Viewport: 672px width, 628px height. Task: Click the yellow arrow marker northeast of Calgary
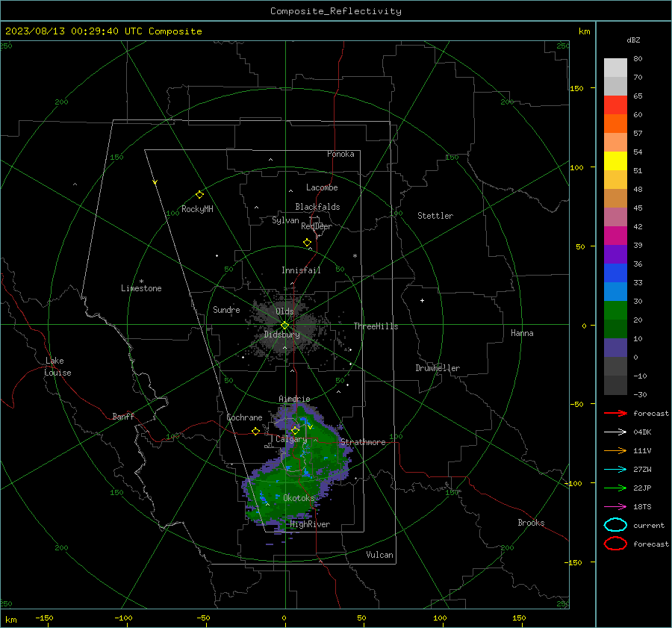310,426
